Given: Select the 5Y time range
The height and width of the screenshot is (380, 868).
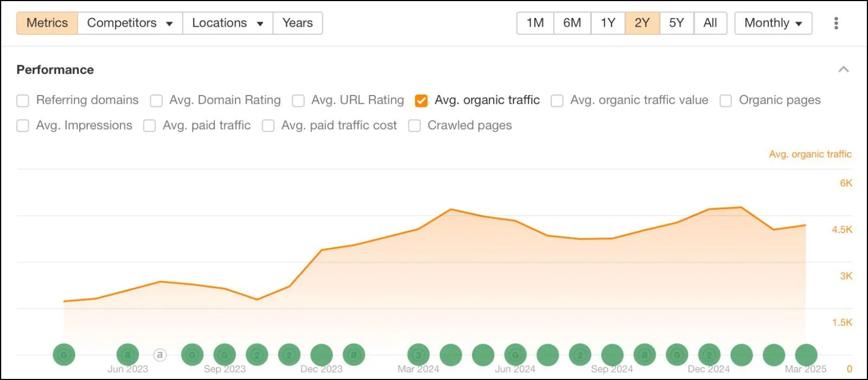Looking at the screenshot, I should pos(676,23).
